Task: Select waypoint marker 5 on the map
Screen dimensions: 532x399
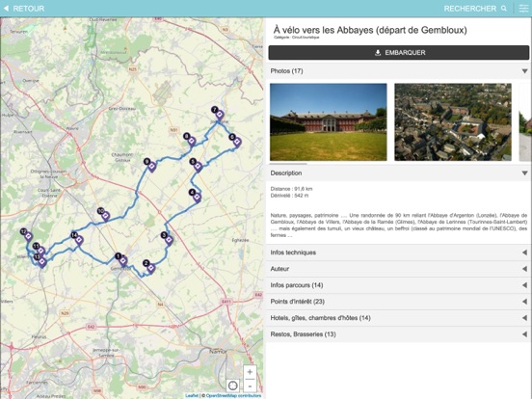Action: click(x=198, y=166)
